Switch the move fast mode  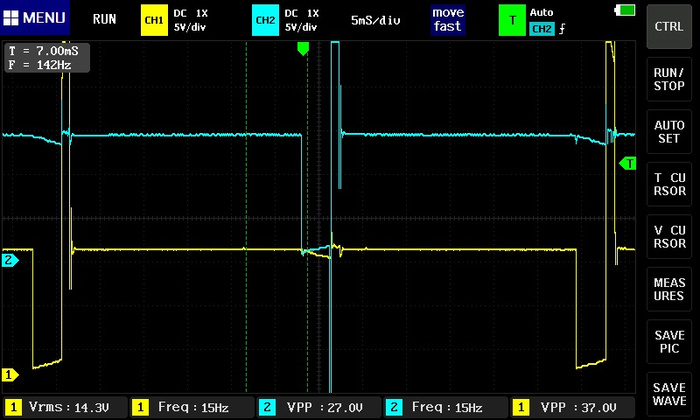[x=448, y=19]
